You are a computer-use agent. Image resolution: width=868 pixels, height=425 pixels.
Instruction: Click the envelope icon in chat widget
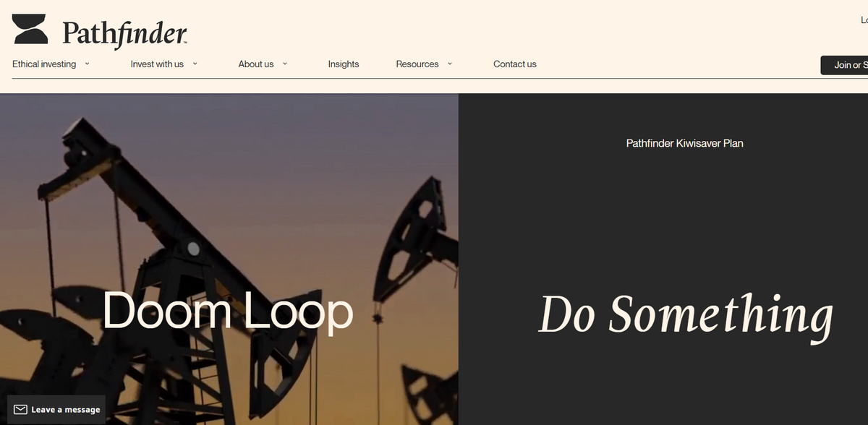(21, 410)
